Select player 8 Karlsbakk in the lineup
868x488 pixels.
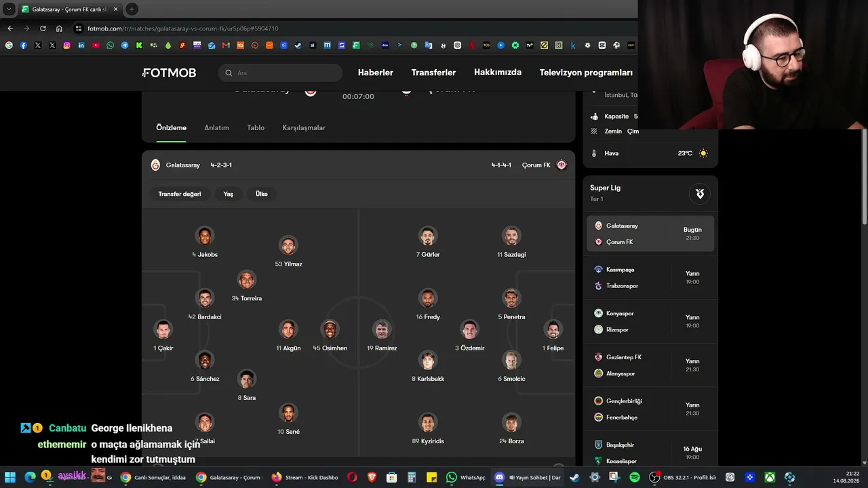click(x=428, y=367)
